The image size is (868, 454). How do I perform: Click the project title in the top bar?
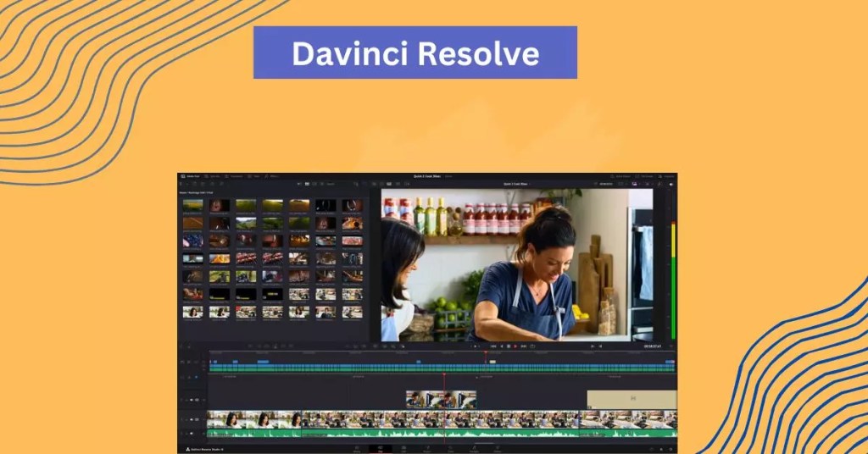(427, 176)
